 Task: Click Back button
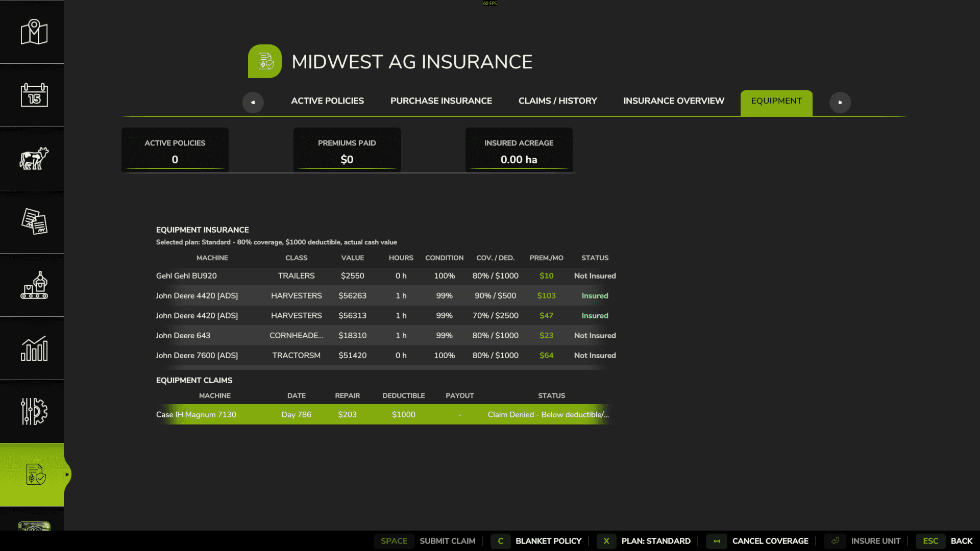[x=962, y=541]
